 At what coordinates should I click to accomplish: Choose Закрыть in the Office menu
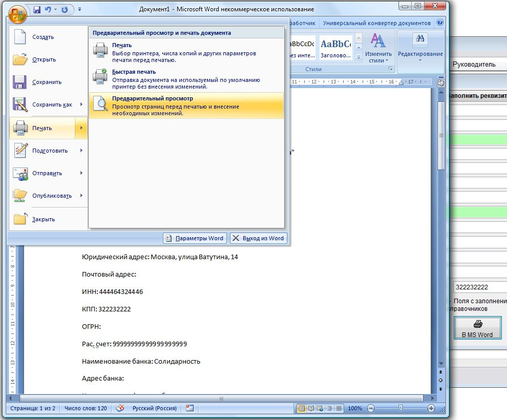click(49, 219)
